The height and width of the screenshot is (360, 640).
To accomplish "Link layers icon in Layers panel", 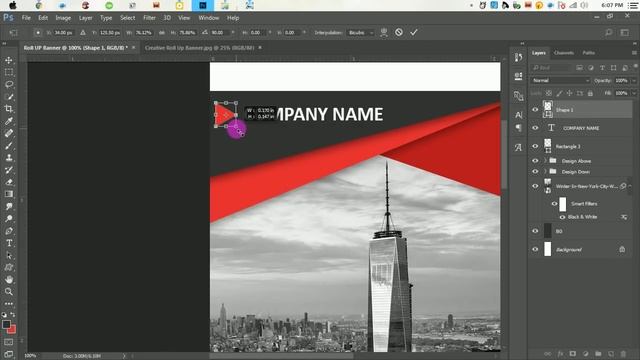I will [548, 353].
